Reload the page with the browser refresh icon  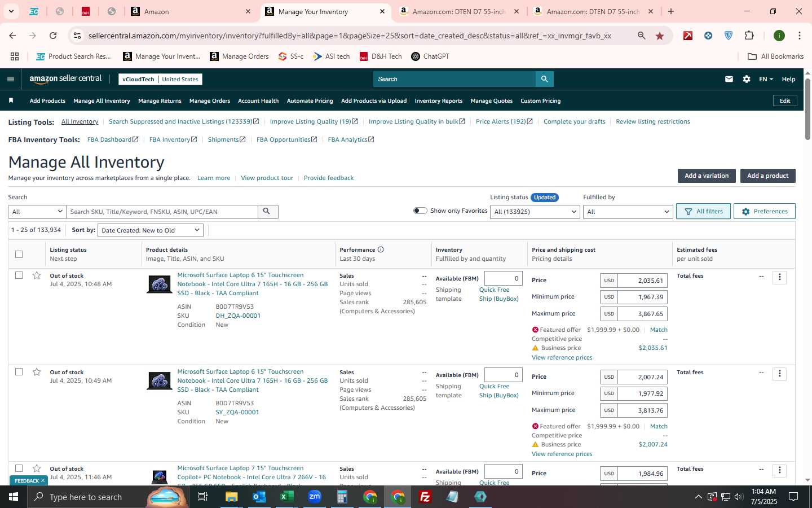pos(53,36)
